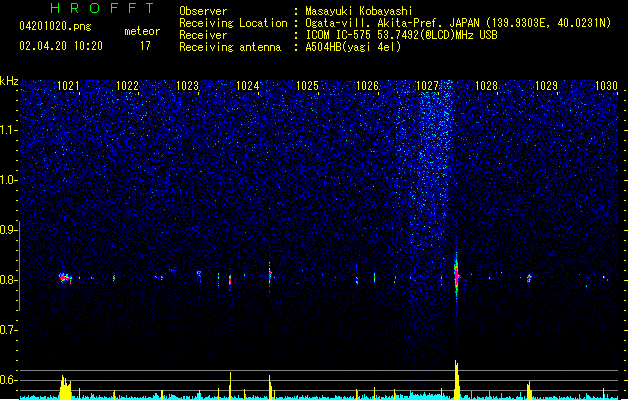Click the 1021 time axis label
629x400 pixels.
(x=68, y=86)
